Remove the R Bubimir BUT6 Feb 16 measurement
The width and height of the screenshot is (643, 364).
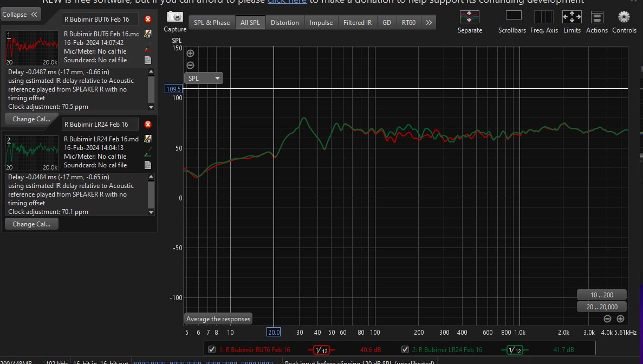point(148,19)
